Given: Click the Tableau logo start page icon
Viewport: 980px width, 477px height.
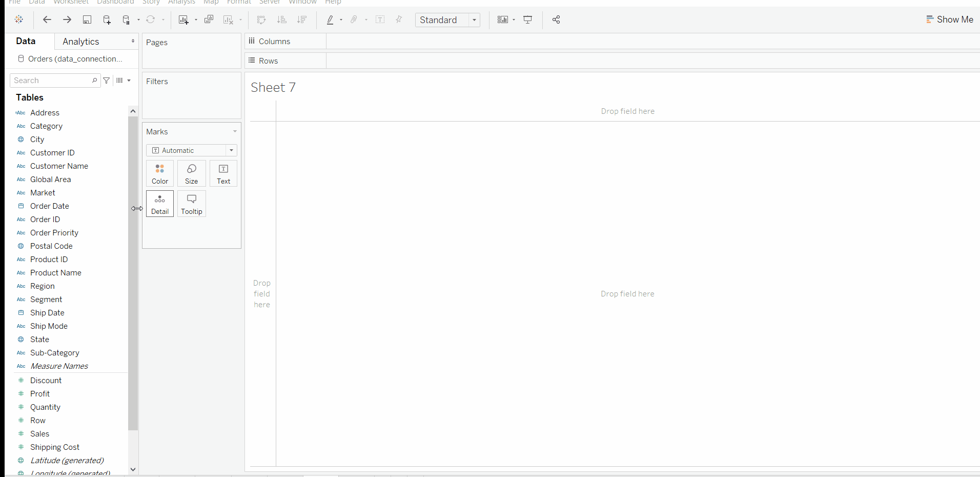Looking at the screenshot, I should 19,19.
